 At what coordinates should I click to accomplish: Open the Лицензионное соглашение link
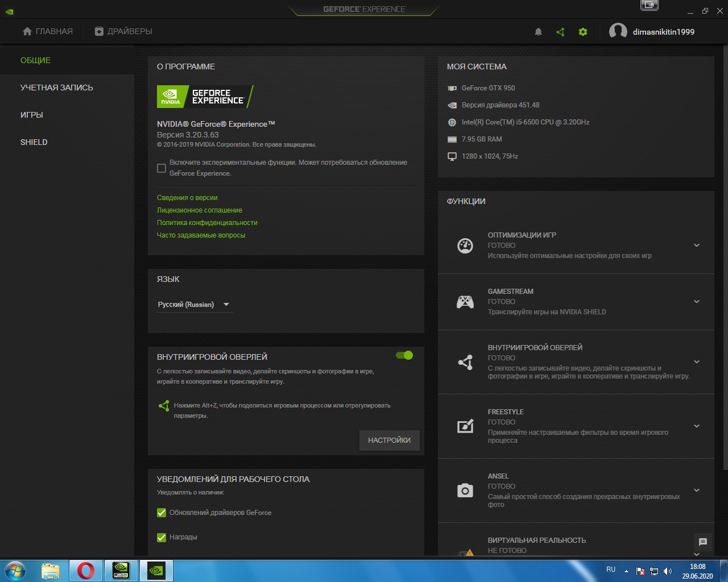tap(200, 210)
